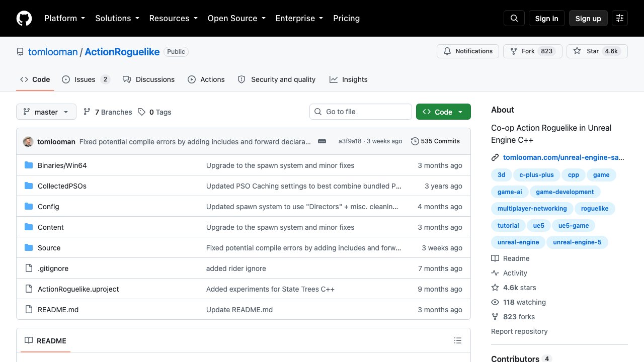Open the search magnifier button
Screen dimensions: 644x362
[514, 18]
